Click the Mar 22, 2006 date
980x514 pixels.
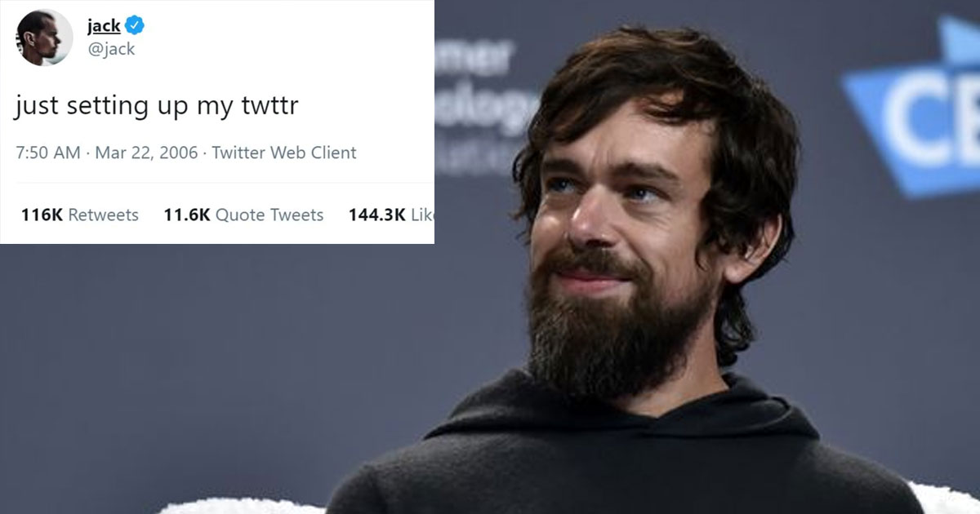(146, 153)
